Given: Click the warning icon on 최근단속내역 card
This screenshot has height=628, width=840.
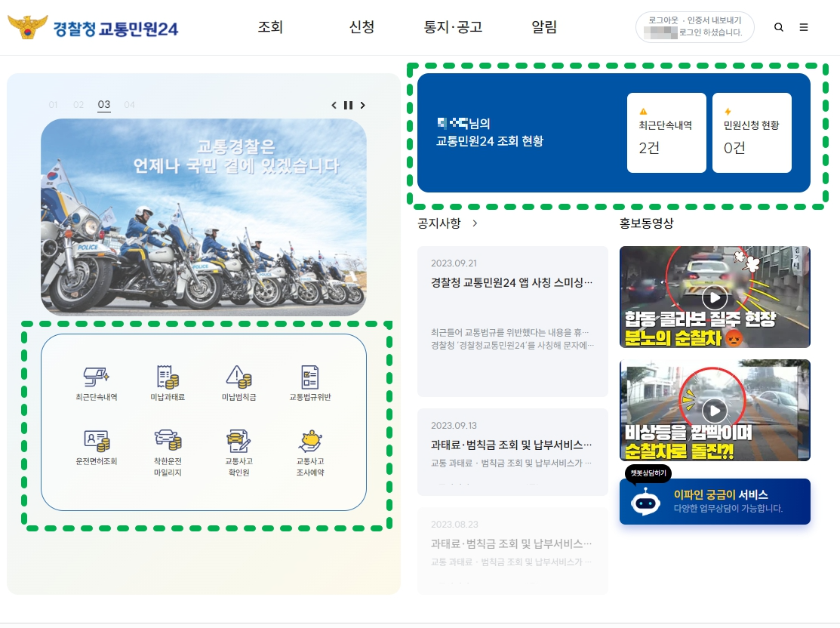Looking at the screenshot, I should [x=643, y=112].
